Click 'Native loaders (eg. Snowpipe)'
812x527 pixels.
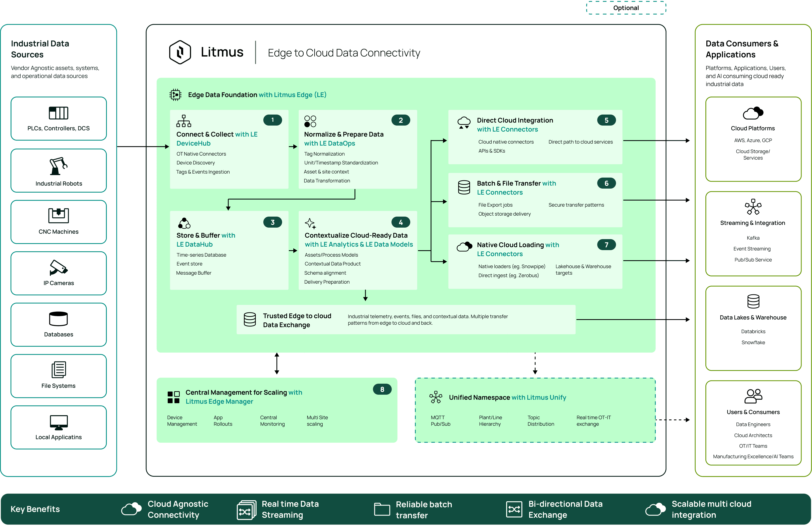pyautogui.click(x=511, y=266)
